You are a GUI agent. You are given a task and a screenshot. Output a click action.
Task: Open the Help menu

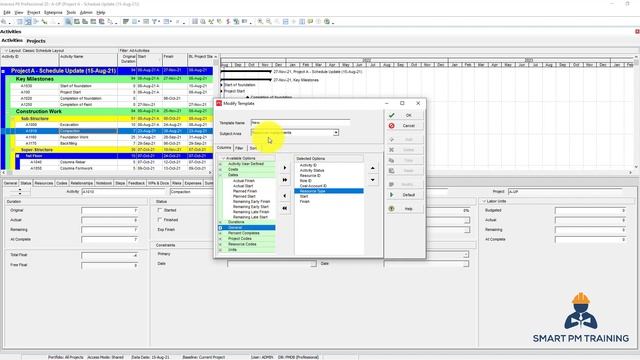coord(101,13)
